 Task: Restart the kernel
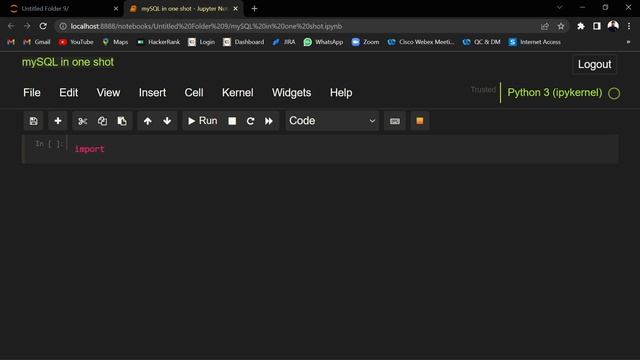tap(250, 121)
